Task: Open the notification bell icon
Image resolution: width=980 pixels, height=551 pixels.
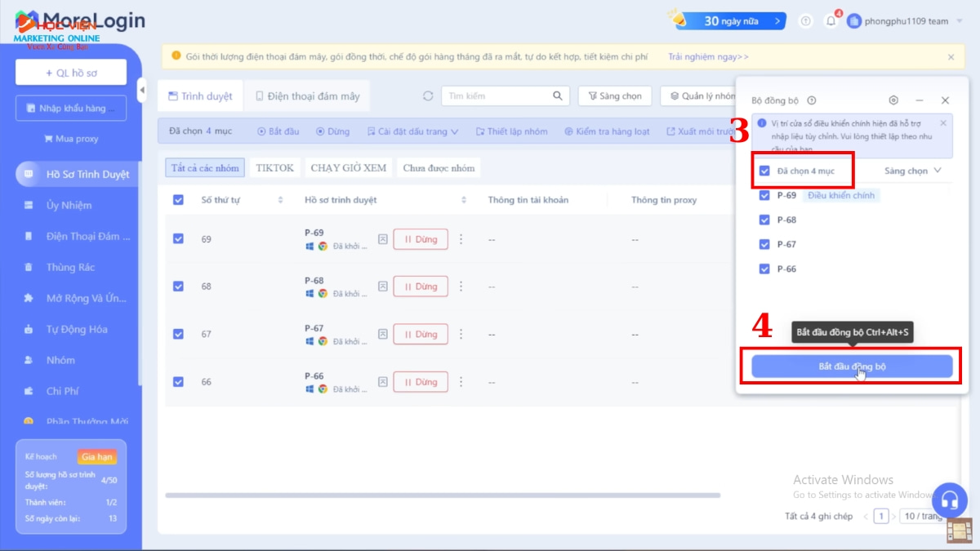Action: [x=831, y=21]
